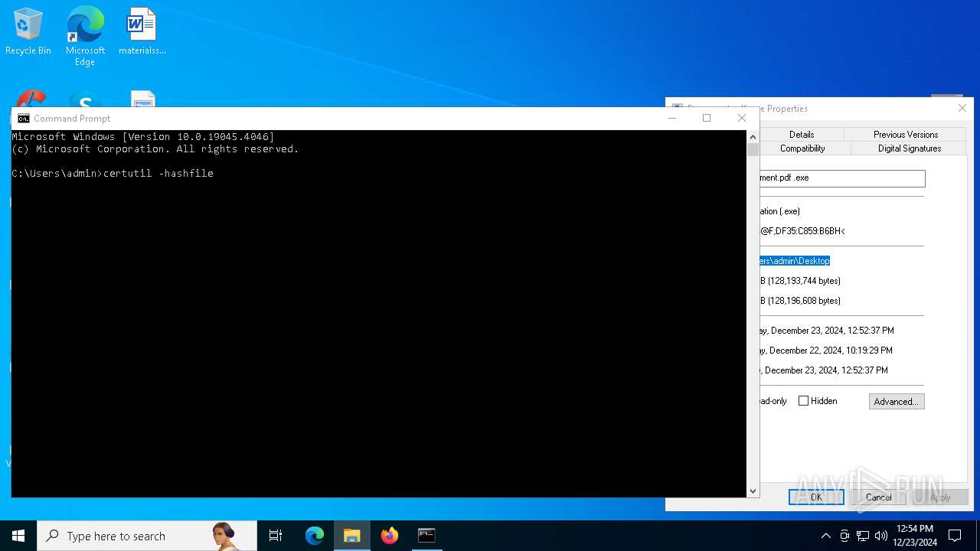This screenshot has width=980, height=551.
Task: Open the Recycle Bin desktop icon
Action: click(x=28, y=32)
